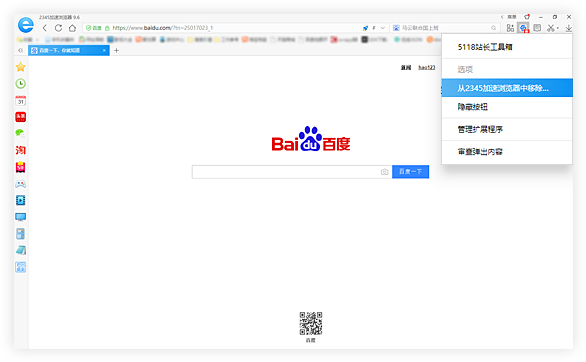Select 隐藏按钮 from the menu

pos(507,107)
